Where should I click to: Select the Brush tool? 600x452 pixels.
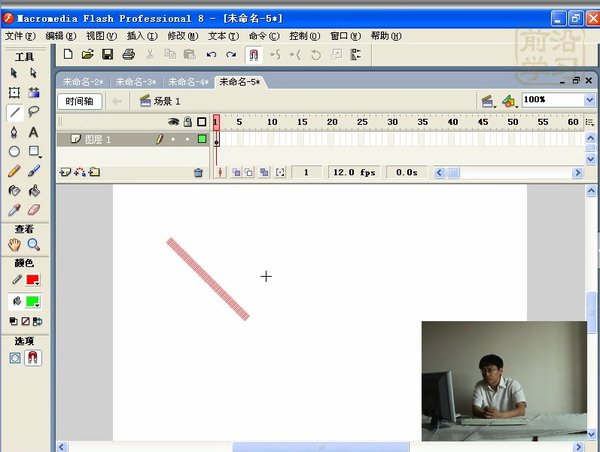pyautogui.click(x=34, y=171)
